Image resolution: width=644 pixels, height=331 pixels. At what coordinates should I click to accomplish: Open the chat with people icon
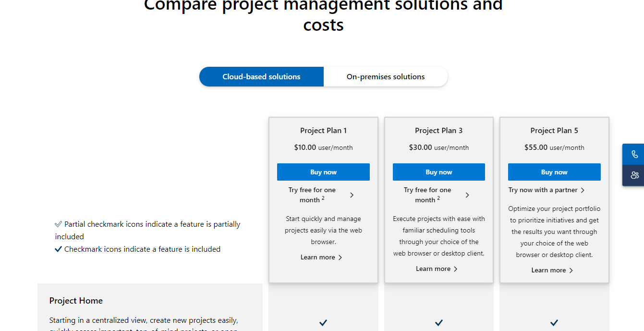tap(634, 175)
